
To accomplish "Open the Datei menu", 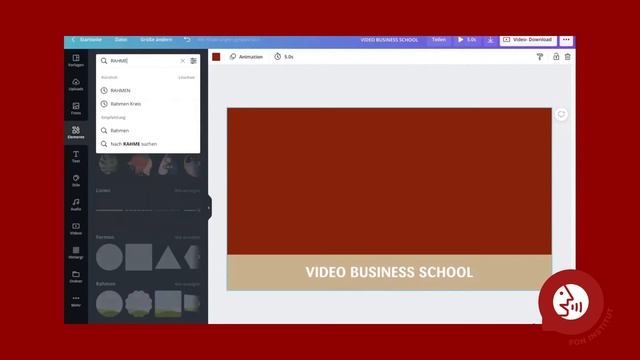I will 121,40.
